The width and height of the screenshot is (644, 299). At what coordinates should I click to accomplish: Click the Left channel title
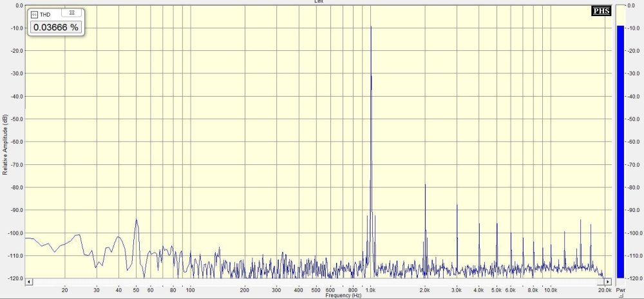click(x=319, y=2)
